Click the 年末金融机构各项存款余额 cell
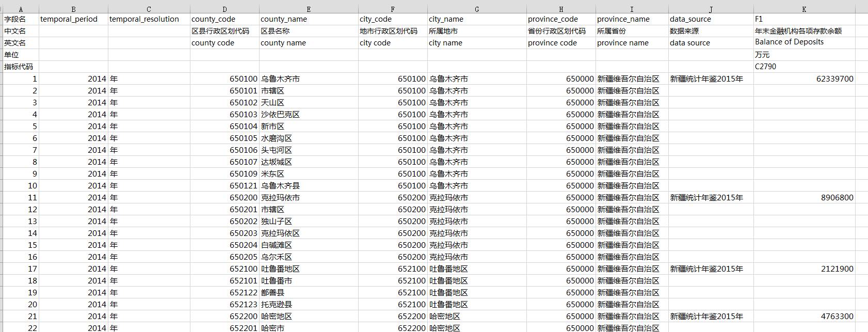 [x=804, y=31]
